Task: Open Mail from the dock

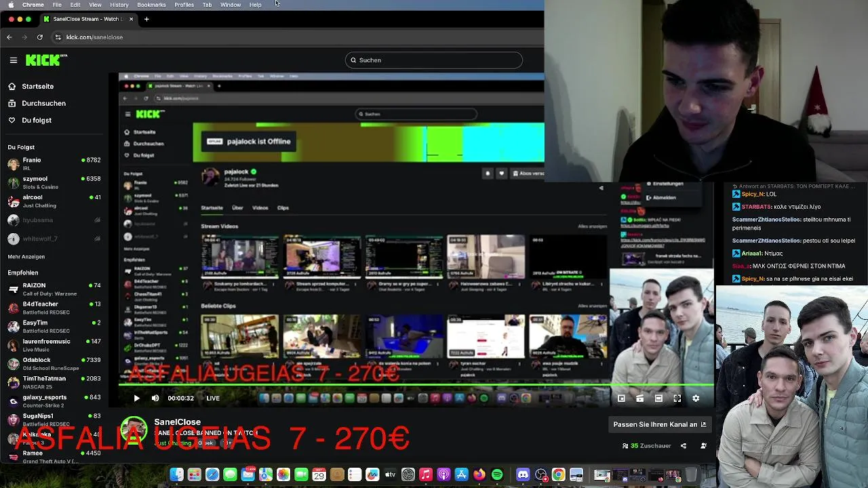Action: click(x=248, y=475)
